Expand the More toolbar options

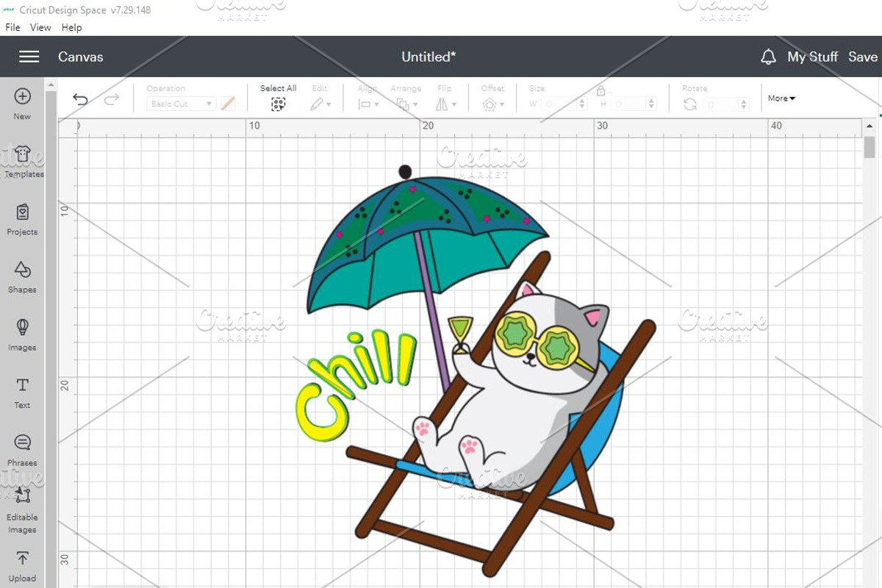781,98
